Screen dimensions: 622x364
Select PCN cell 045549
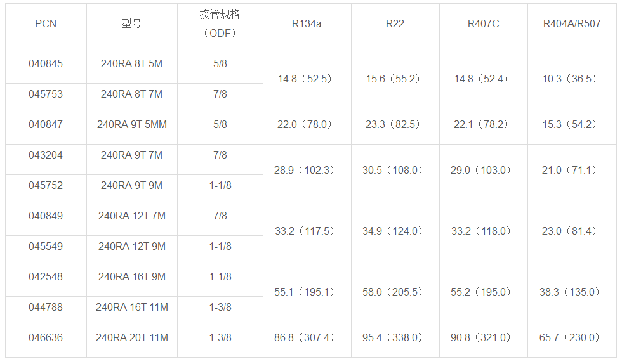46,247
